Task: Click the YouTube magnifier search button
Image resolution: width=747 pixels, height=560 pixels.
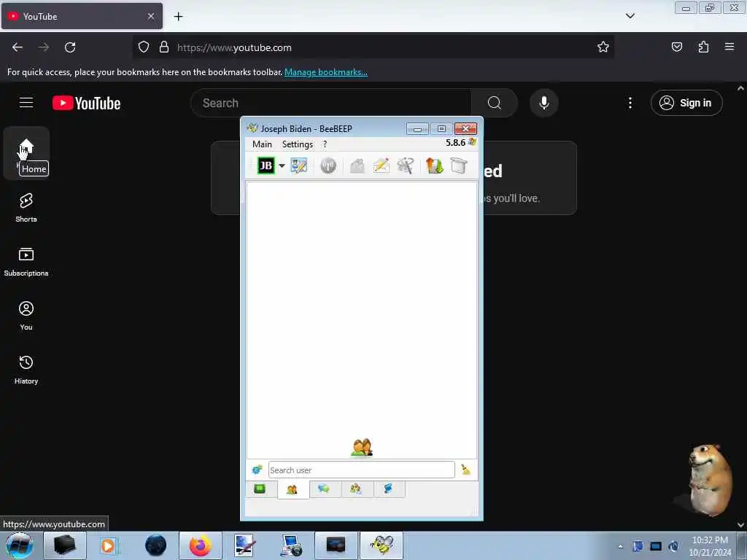Action: (495, 103)
